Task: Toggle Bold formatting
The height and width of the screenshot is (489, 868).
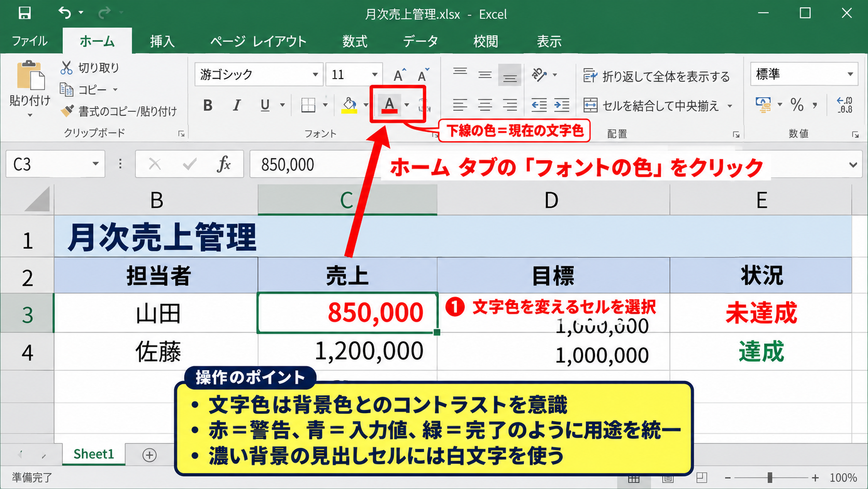Action: (x=208, y=105)
